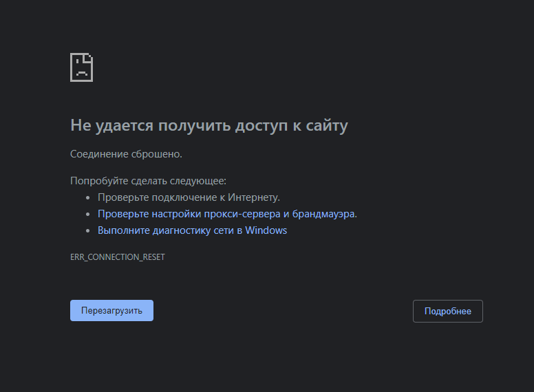Viewport: 534px width, 392px height.
Task: Click the heading Не удается получить доступ к сайту
Action: [x=209, y=126]
